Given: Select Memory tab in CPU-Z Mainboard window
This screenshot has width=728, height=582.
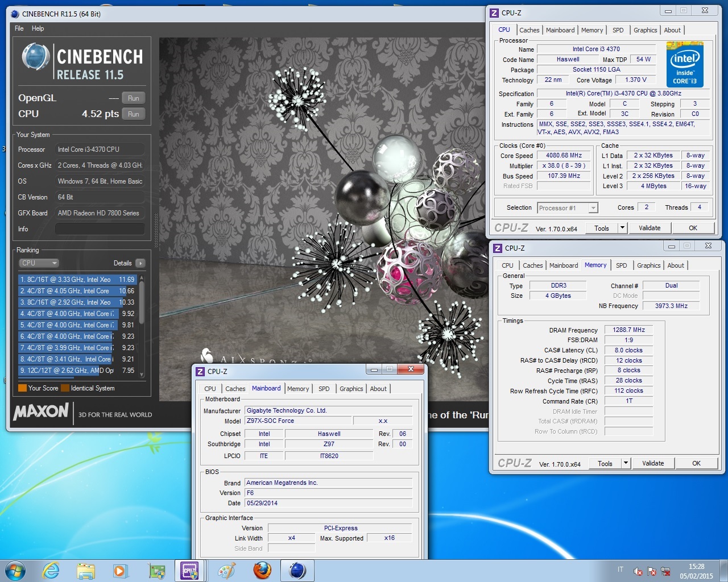Looking at the screenshot, I should point(297,389).
